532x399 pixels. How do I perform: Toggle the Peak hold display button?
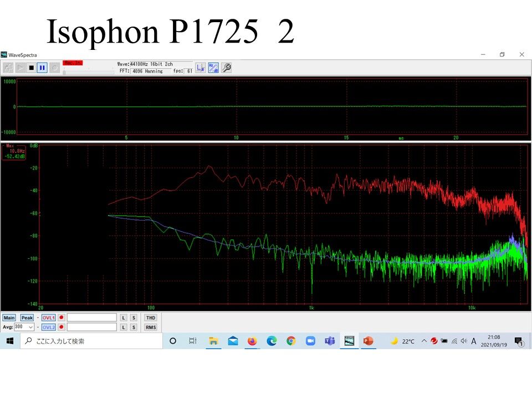(x=27, y=318)
